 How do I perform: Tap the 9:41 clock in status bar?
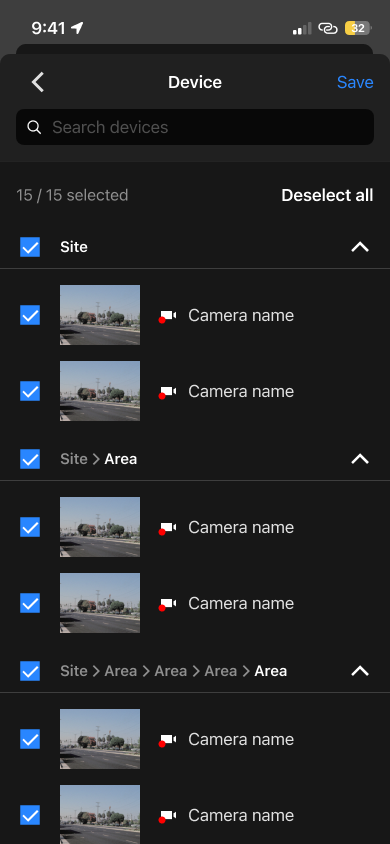pyautogui.click(x=48, y=28)
